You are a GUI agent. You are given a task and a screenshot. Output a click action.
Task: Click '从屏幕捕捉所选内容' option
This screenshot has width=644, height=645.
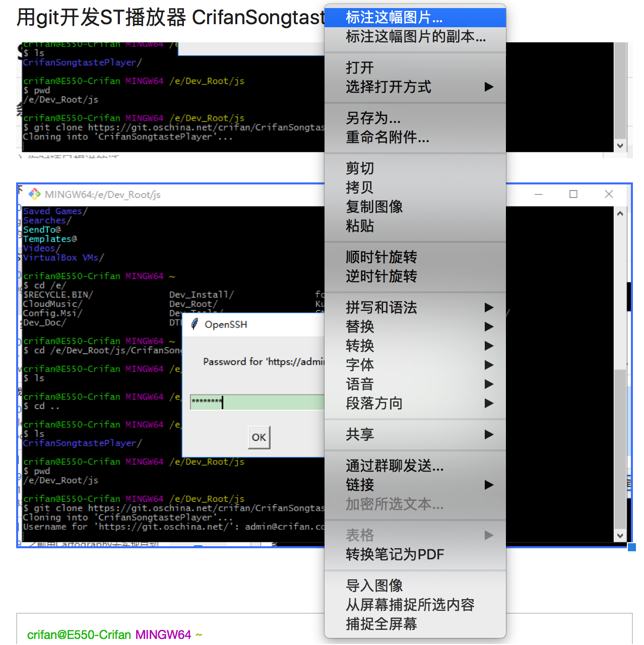(x=415, y=605)
